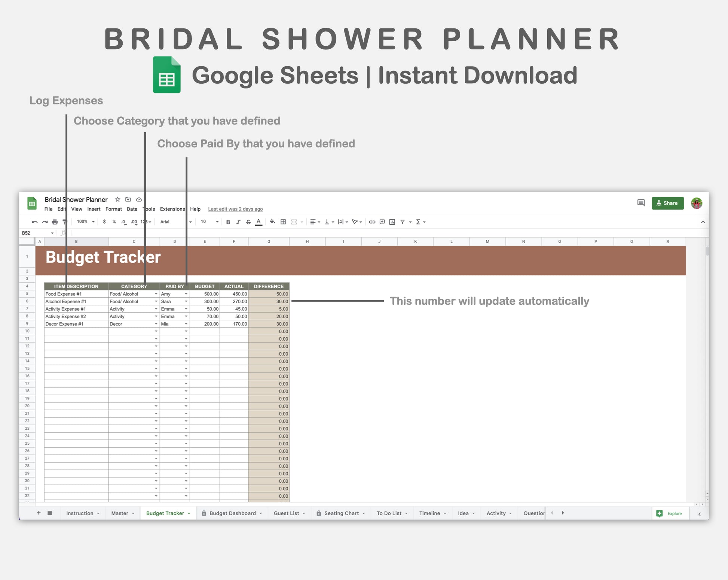Open the borders tool
728x580 pixels.
click(x=283, y=222)
